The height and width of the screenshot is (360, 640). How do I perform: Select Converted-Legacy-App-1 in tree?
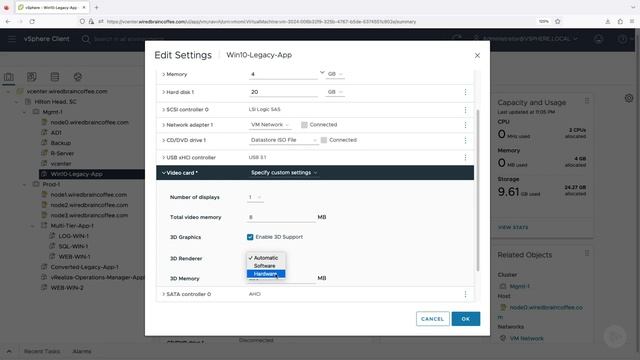[84, 267]
